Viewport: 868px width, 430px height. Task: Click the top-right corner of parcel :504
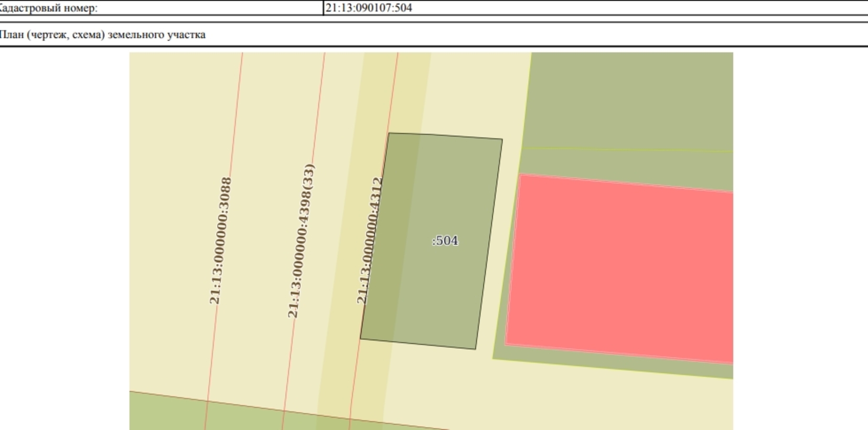502,139
